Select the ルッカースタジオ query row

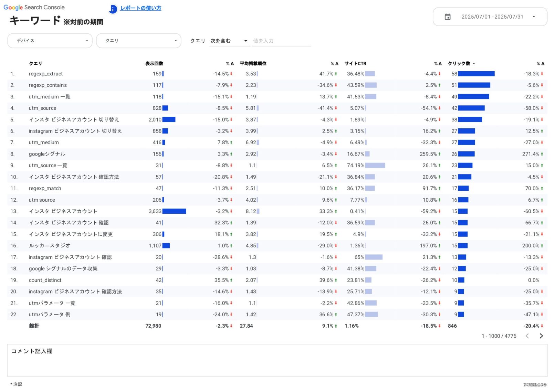(x=50, y=246)
